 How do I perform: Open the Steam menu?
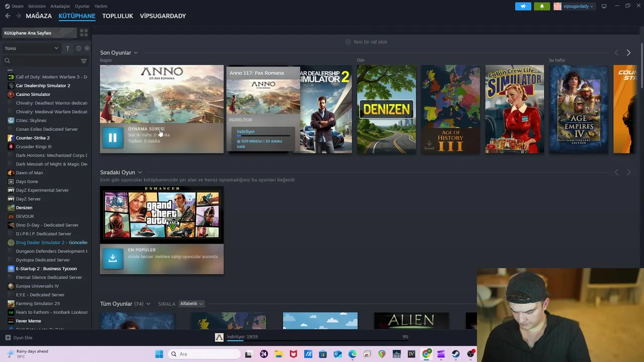pyautogui.click(x=14, y=6)
